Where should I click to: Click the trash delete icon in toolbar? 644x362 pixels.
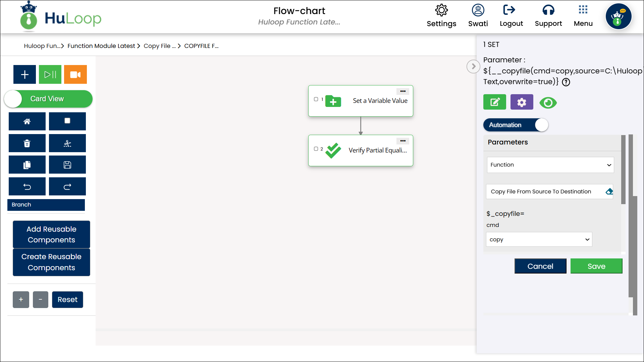click(x=27, y=143)
